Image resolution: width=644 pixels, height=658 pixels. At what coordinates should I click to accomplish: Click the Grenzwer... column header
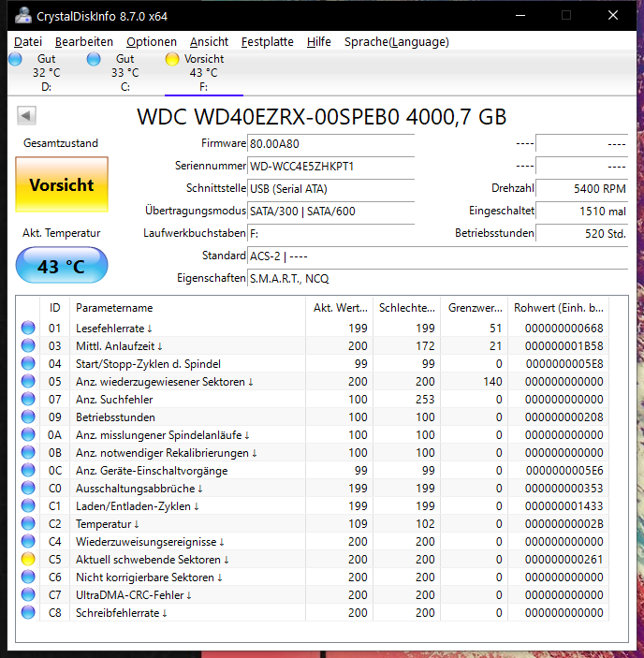pyautogui.click(x=475, y=308)
